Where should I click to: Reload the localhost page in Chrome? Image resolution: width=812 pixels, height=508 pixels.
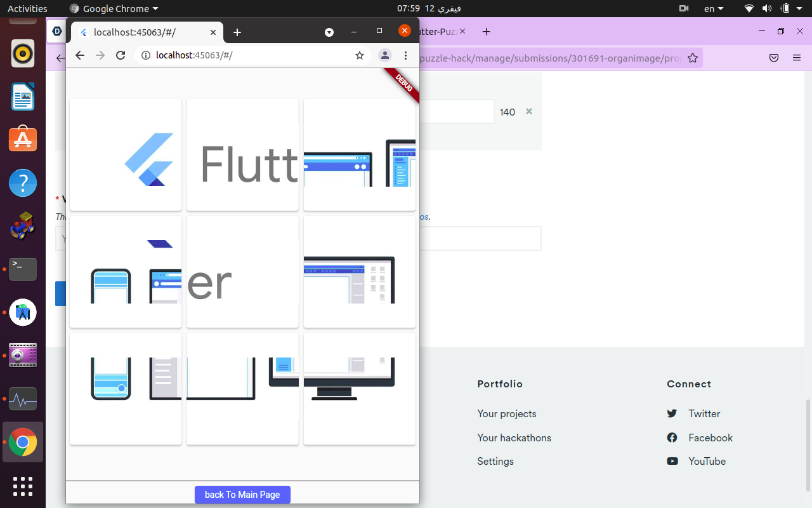point(121,55)
